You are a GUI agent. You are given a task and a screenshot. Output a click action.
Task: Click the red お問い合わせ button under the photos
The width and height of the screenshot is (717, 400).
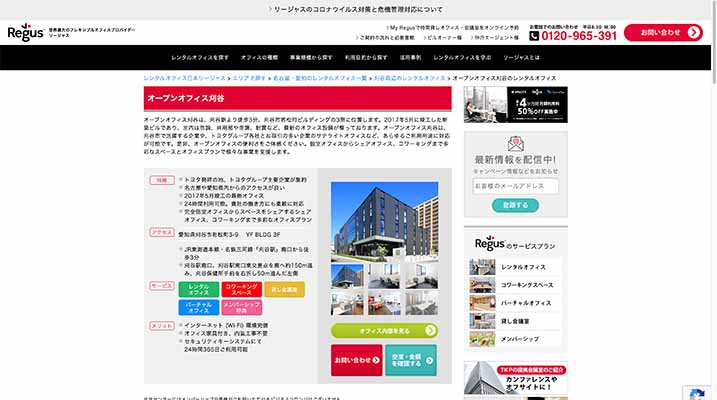(x=357, y=360)
